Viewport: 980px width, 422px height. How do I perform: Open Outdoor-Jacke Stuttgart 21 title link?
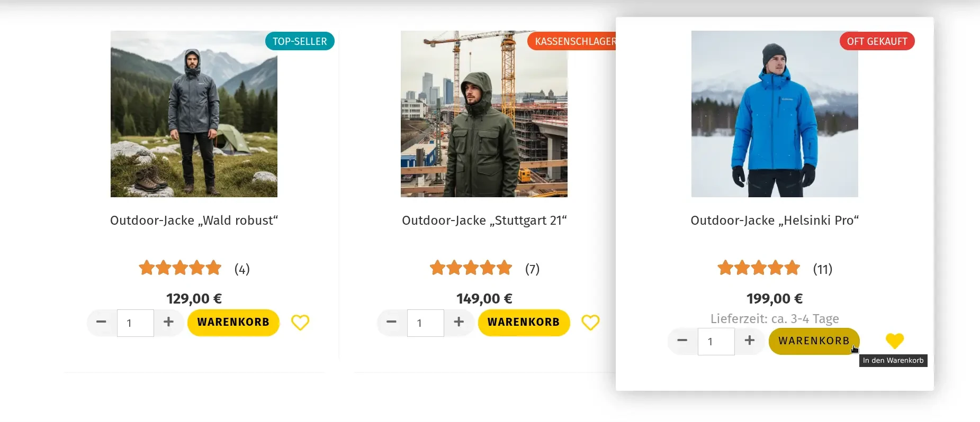(484, 221)
